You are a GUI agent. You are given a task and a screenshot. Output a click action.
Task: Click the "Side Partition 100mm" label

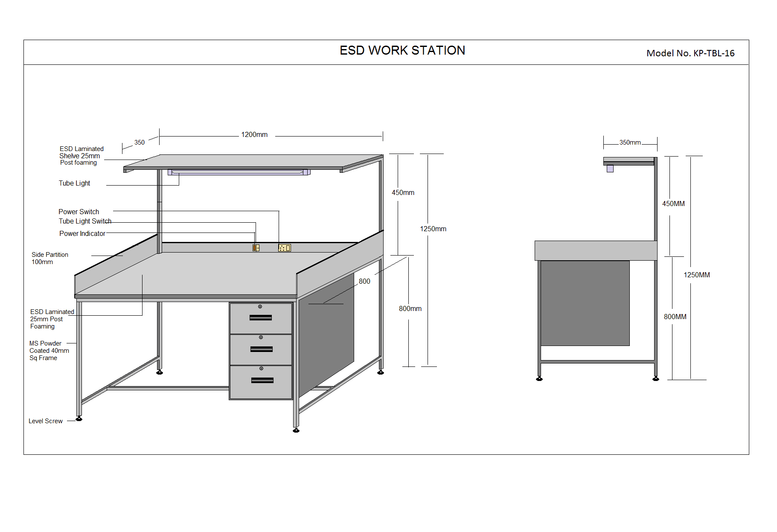[x=49, y=258]
